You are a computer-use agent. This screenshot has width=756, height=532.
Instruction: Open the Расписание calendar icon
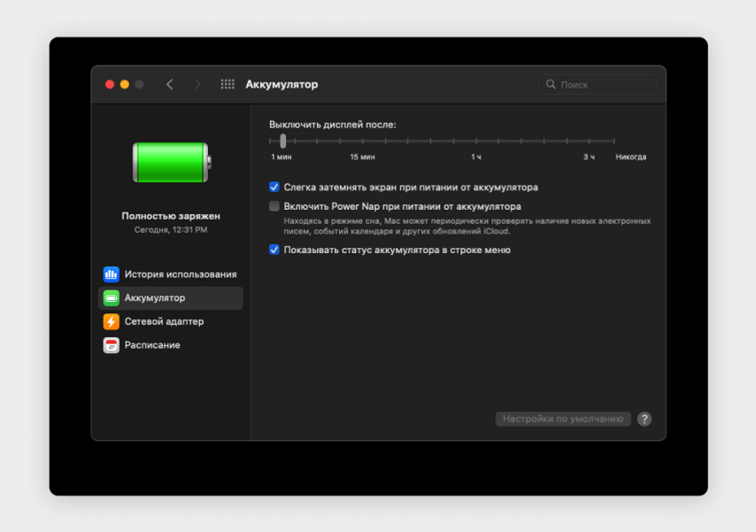tap(111, 345)
